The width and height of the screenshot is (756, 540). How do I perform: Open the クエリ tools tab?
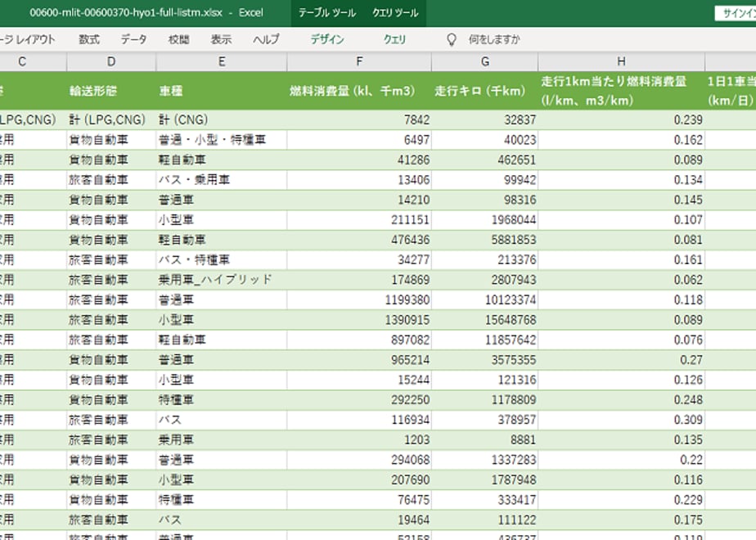[395, 39]
